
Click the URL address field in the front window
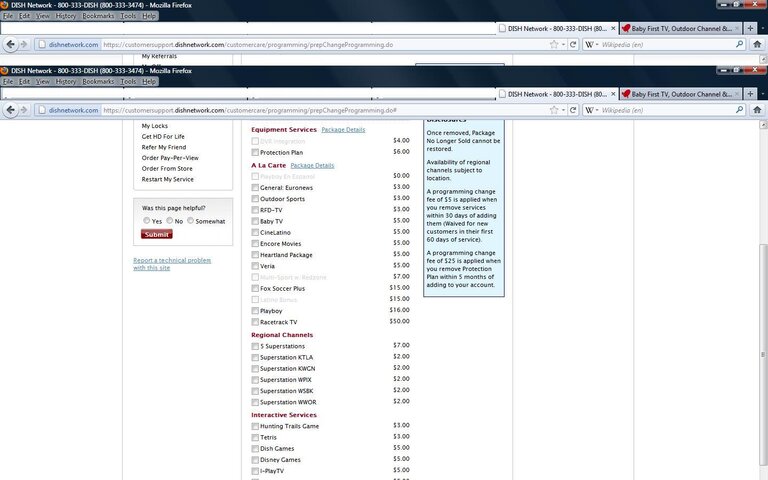pos(323,110)
